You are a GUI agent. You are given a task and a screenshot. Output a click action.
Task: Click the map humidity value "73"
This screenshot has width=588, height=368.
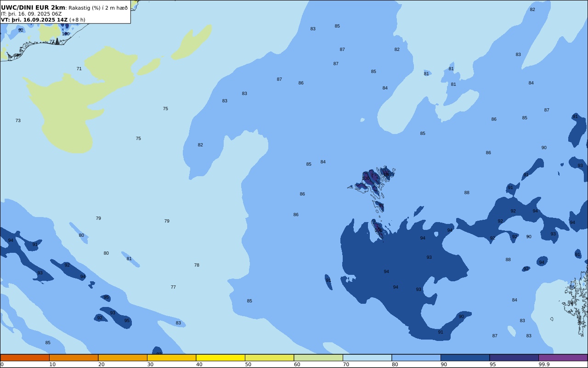[x=18, y=121]
